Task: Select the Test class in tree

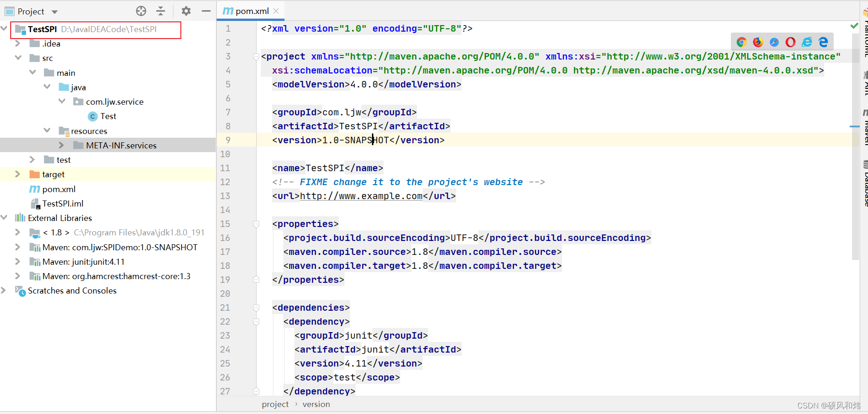Action: 108,116
